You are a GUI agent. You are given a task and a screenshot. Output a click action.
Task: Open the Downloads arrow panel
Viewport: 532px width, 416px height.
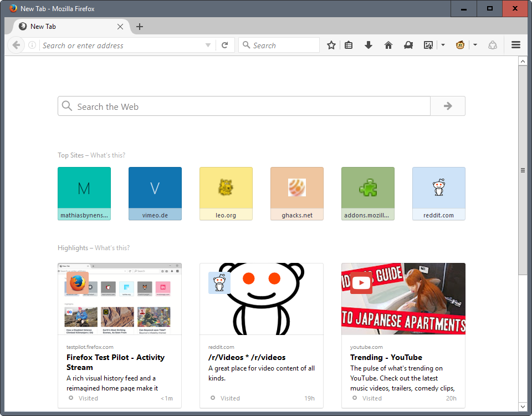tap(369, 45)
